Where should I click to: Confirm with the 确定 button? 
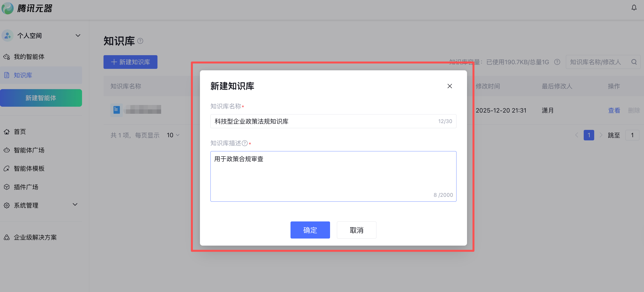click(x=310, y=230)
